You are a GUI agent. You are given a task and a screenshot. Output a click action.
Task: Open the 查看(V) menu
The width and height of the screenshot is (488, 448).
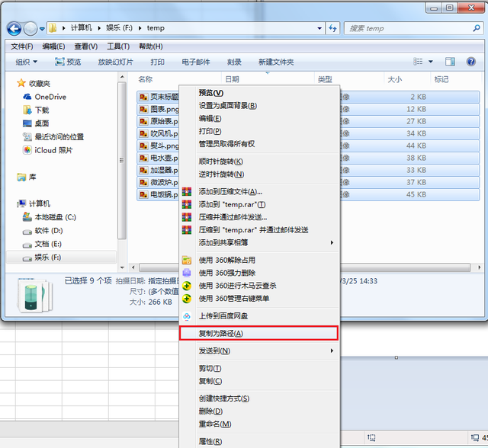pyautogui.click(x=86, y=46)
